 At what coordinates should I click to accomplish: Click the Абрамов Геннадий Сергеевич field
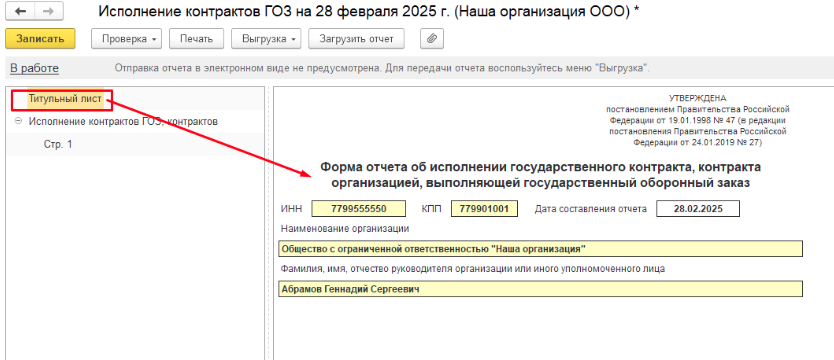[540, 289]
